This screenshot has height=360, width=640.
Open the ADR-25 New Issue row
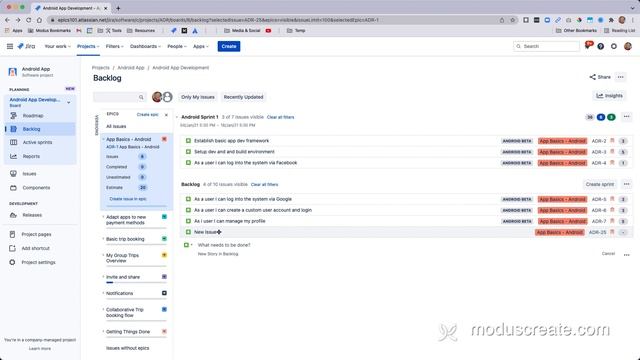406,232
